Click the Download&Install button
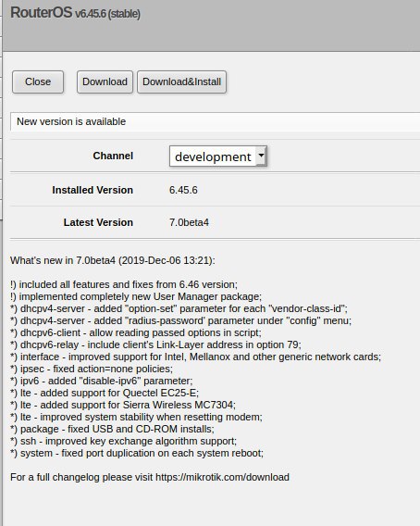 click(x=181, y=81)
